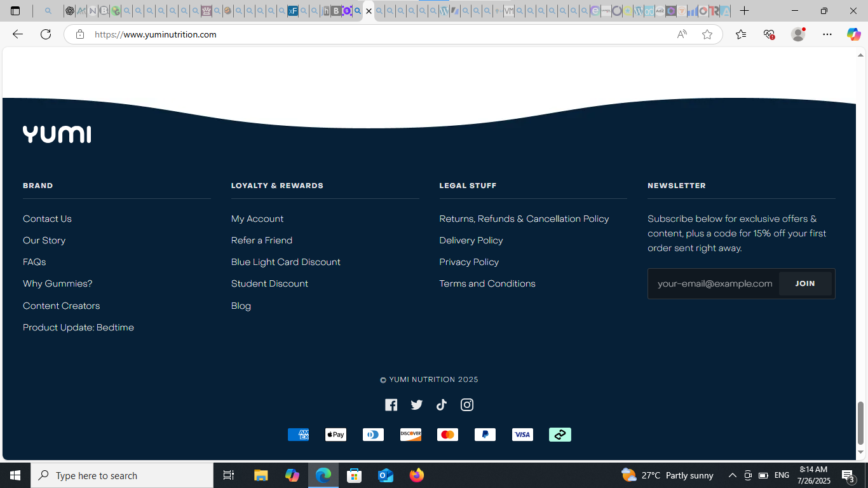Click the scrollbar up arrow
868x488 pixels.
point(861,55)
